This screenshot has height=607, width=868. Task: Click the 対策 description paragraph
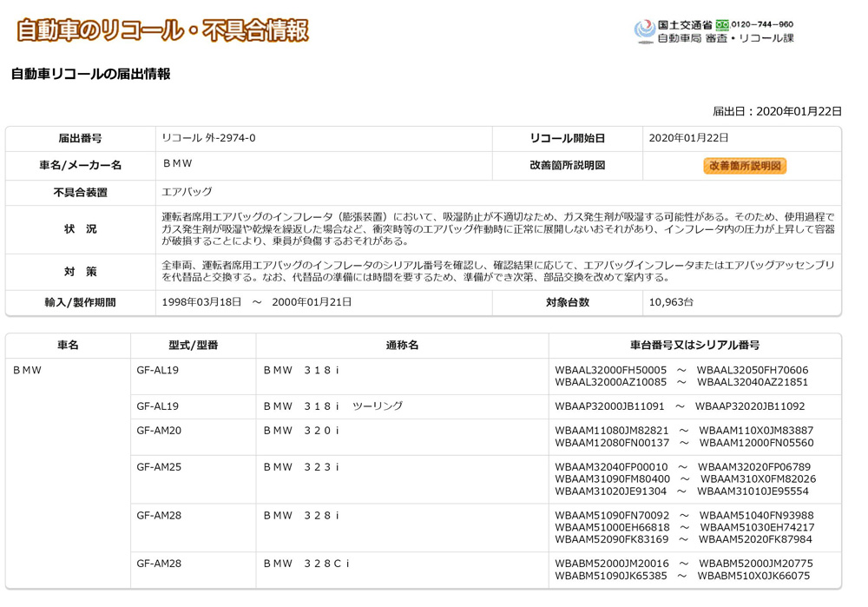[x=498, y=271]
